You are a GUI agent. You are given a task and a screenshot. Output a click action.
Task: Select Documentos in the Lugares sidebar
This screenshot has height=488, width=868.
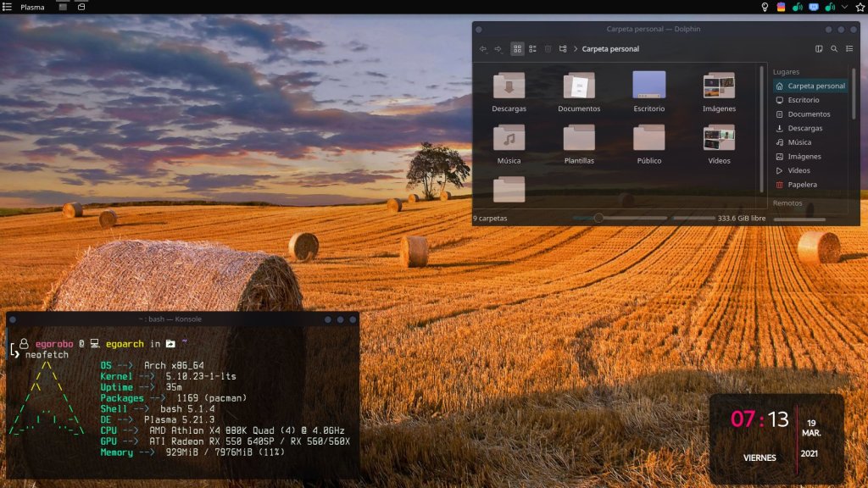tap(808, 114)
